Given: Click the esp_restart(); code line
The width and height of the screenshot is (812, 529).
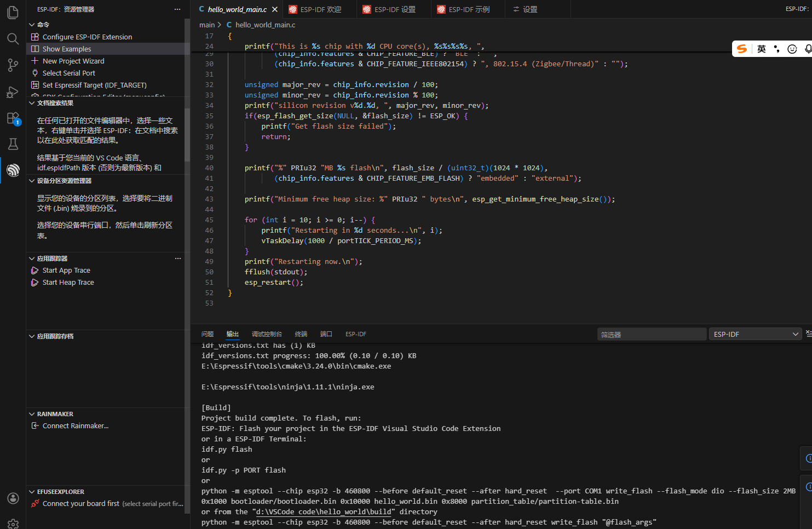Looking at the screenshot, I should (274, 282).
